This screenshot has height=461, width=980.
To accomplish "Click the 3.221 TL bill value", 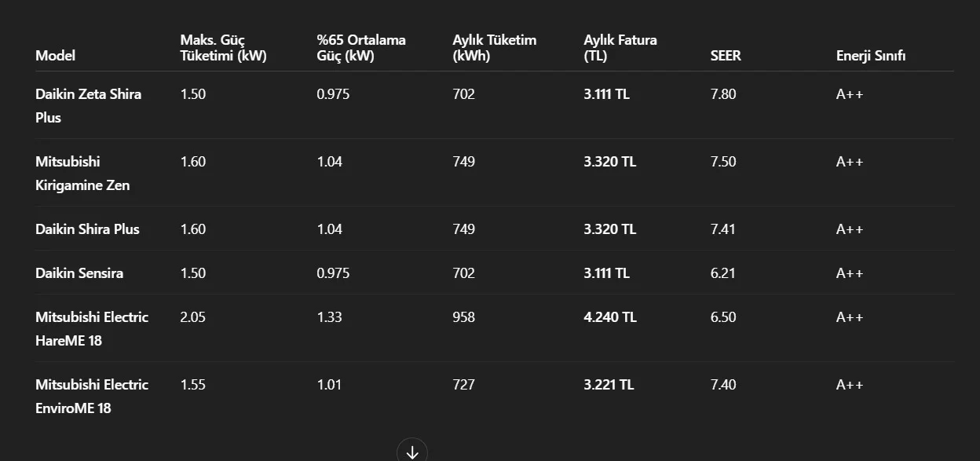I will tap(609, 385).
